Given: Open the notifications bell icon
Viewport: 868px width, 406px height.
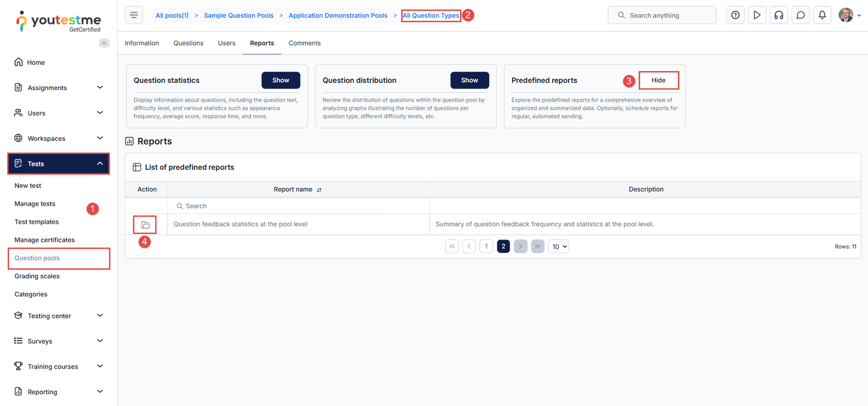Looking at the screenshot, I should coord(822,15).
